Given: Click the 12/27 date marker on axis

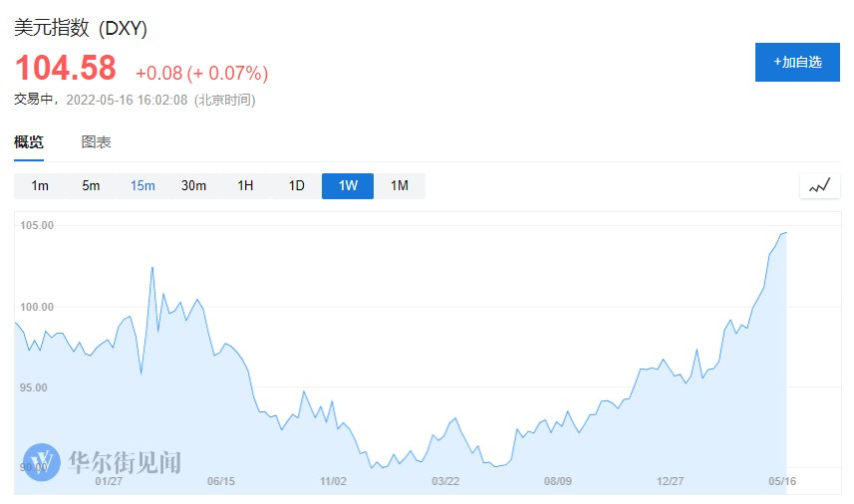Looking at the screenshot, I should 671,481.
